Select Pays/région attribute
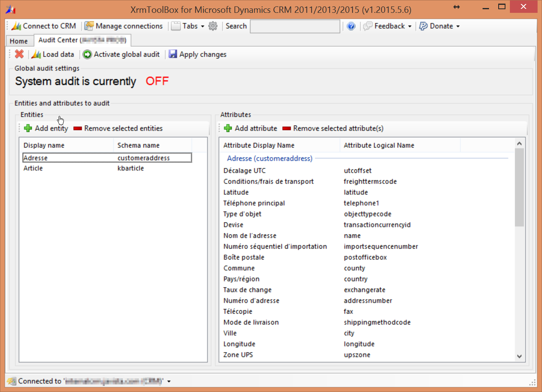This screenshot has height=392, width=542. (x=241, y=279)
